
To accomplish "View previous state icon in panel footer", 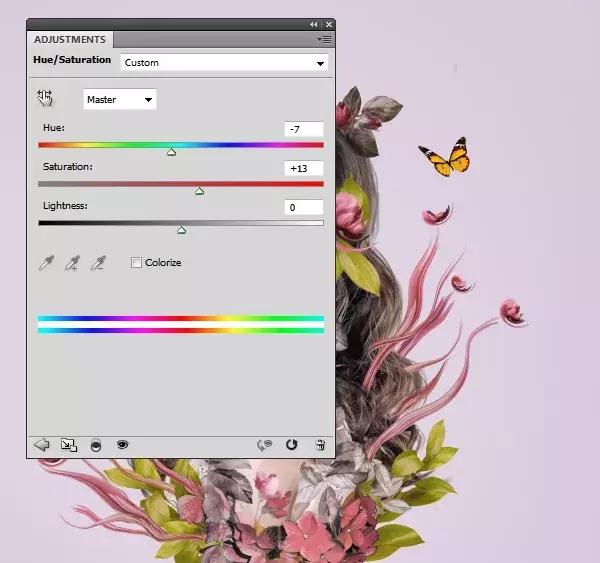I will (264, 445).
